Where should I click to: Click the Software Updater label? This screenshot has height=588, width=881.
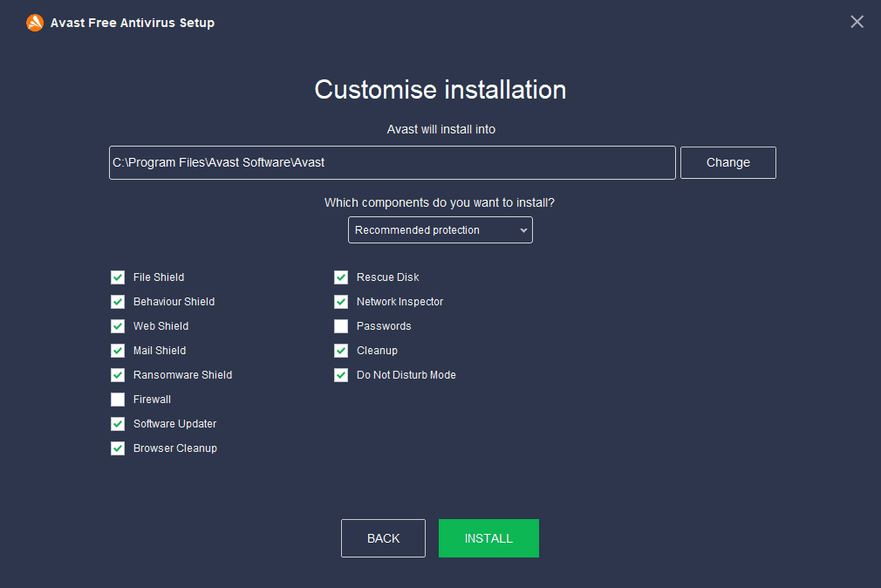point(174,424)
